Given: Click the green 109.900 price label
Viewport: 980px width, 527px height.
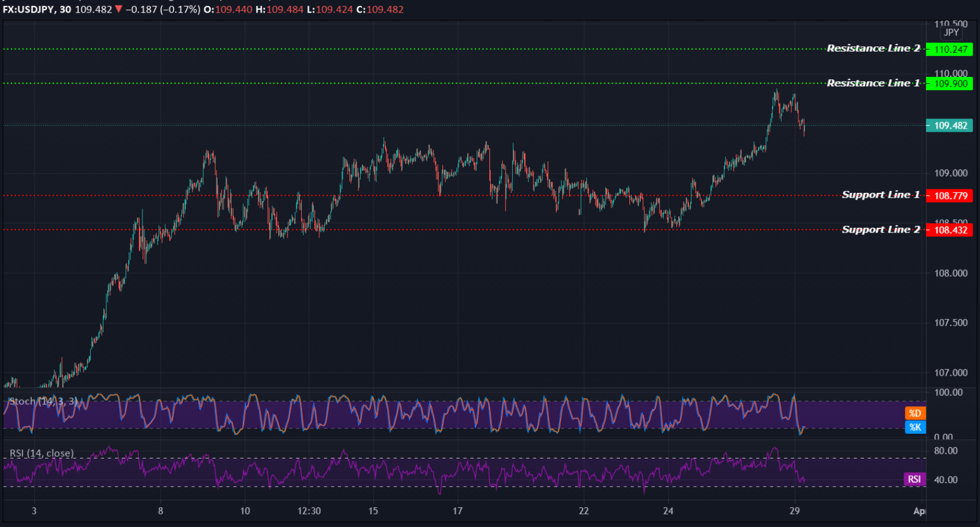Looking at the screenshot, I should (949, 84).
